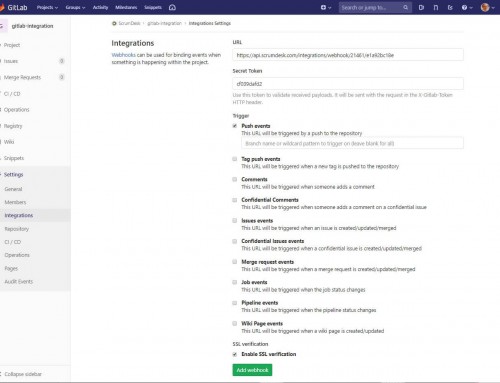Enable the Merge request events checkbox
The image size is (500, 383).
tap(235, 262)
